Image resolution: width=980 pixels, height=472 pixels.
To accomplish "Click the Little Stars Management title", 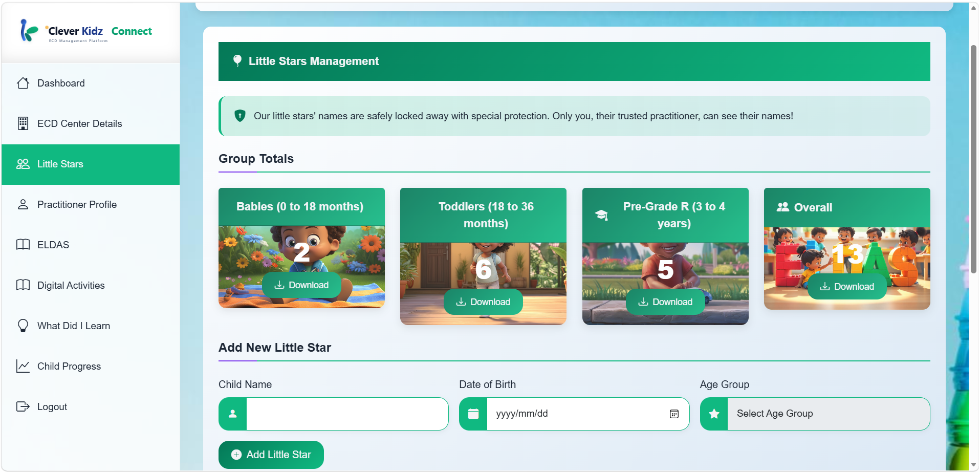I will 314,61.
